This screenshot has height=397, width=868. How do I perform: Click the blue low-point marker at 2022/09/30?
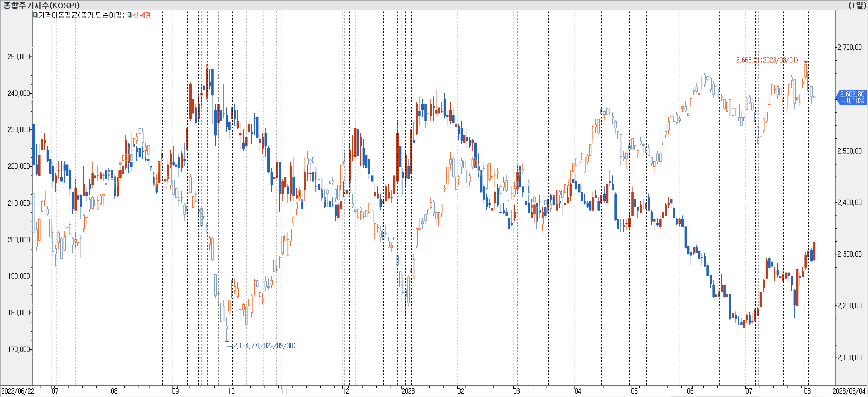[227, 341]
